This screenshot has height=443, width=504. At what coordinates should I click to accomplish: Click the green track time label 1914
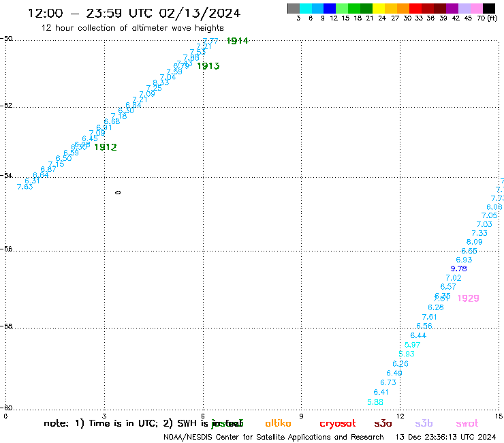click(238, 41)
